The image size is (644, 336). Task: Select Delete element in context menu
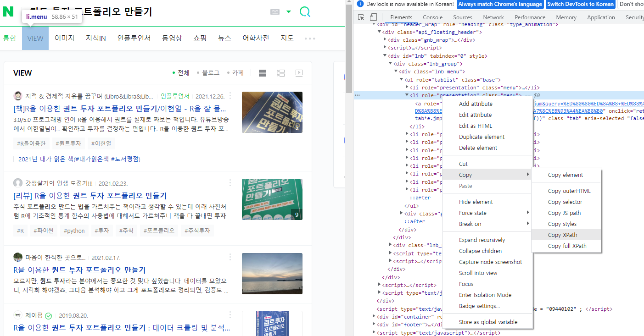[x=487, y=148]
